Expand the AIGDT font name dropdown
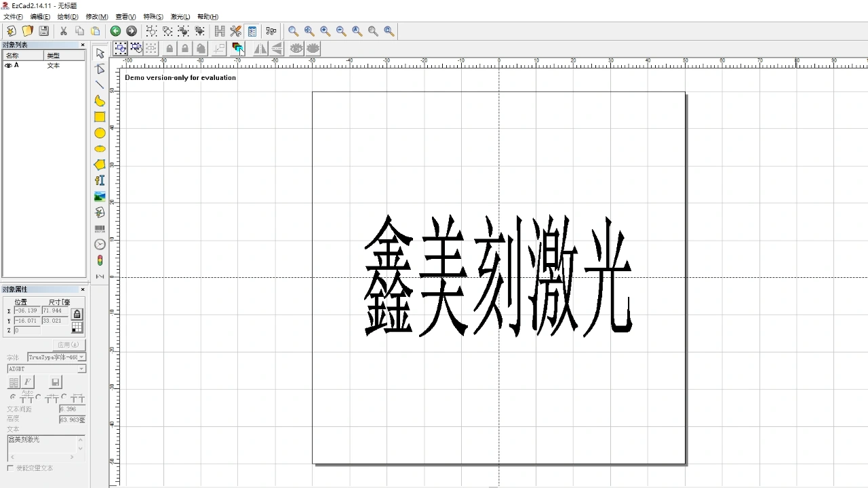This screenshot has width=868, height=488. [x=82, y=369]
